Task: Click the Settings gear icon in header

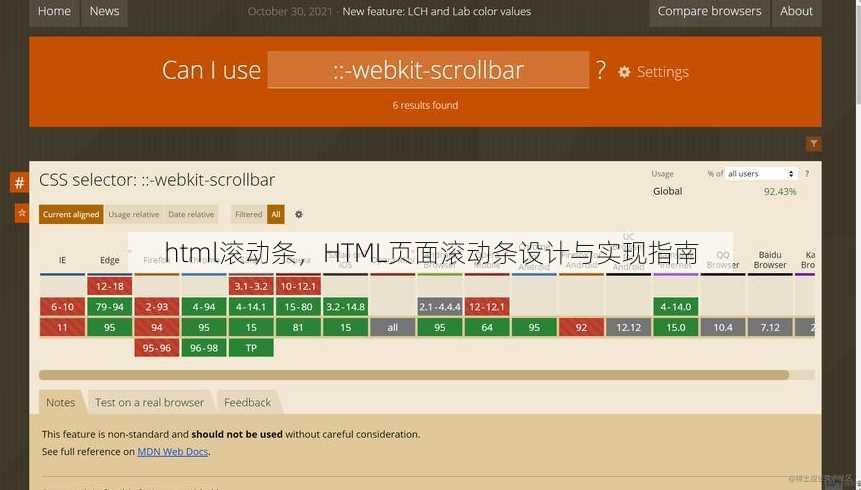Action: (624, 72)
